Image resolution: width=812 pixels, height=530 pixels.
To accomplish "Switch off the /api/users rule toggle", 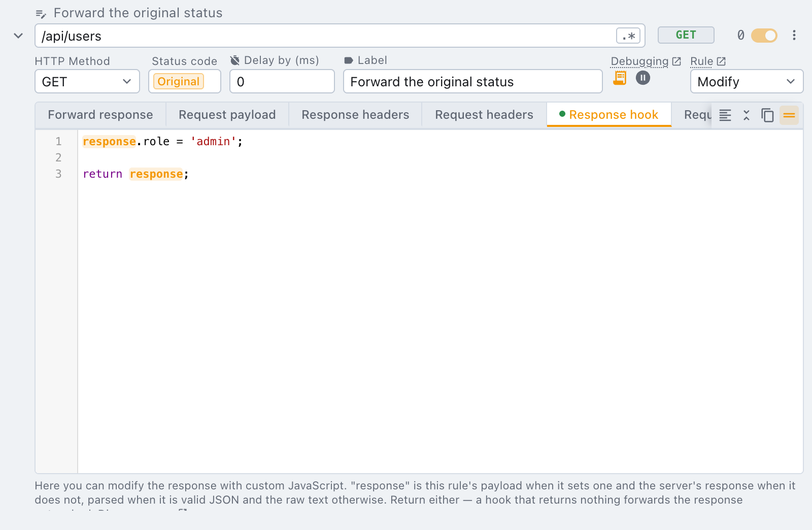I will pos(764,36).
